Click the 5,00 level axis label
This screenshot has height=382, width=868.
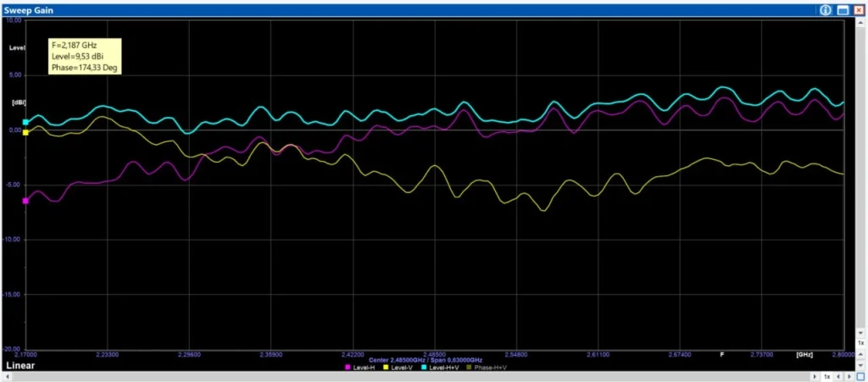(14, 75)
